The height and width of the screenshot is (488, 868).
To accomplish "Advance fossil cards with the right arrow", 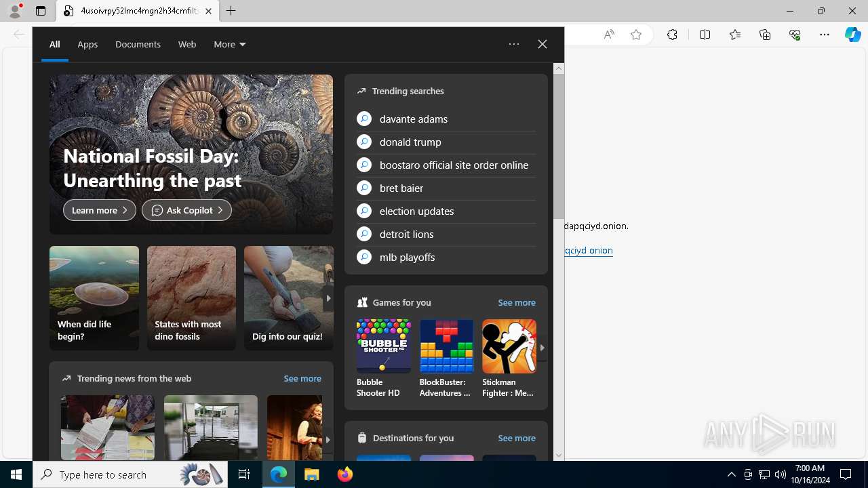I will point(328,298).
